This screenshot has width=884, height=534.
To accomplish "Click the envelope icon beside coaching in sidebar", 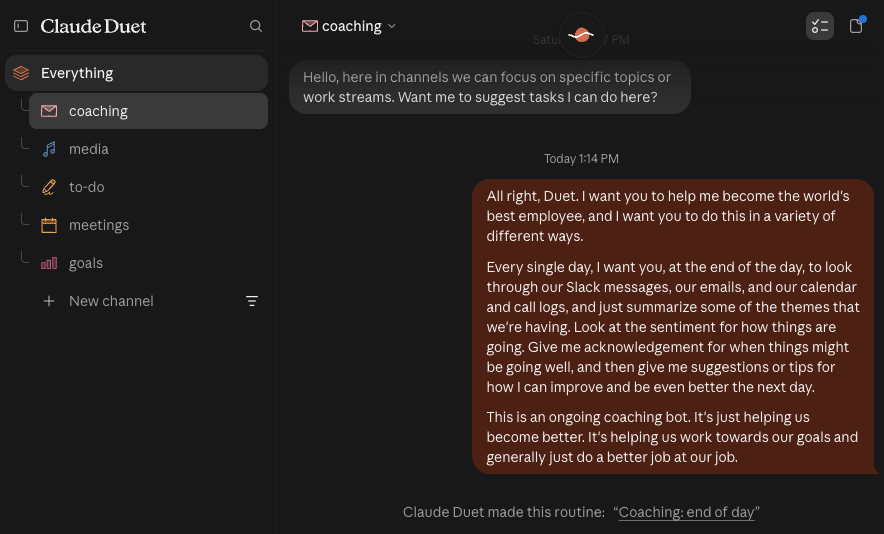I will click(49, 111).
